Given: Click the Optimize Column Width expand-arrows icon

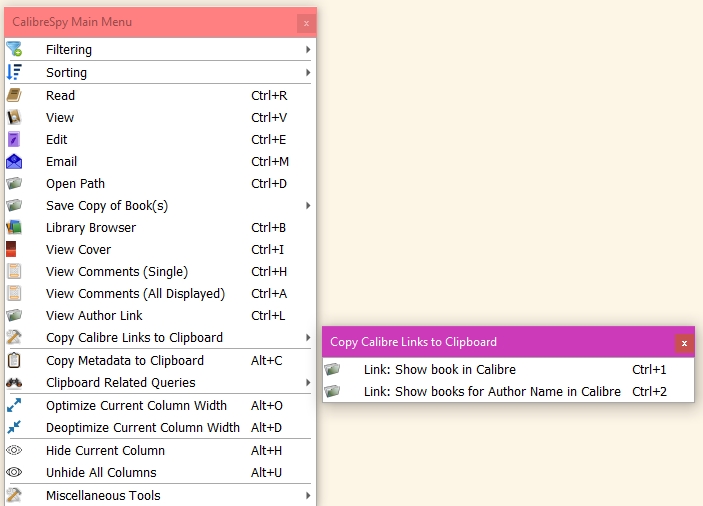Looking at the screenshot, I should pyautogui.click(x=14, y=405).
